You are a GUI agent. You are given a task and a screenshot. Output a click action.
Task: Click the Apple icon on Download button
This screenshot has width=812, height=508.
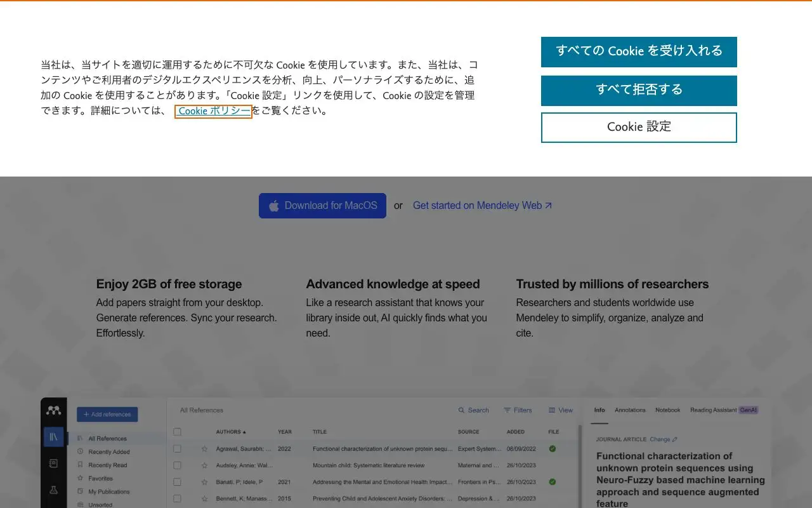pos(274,206)
